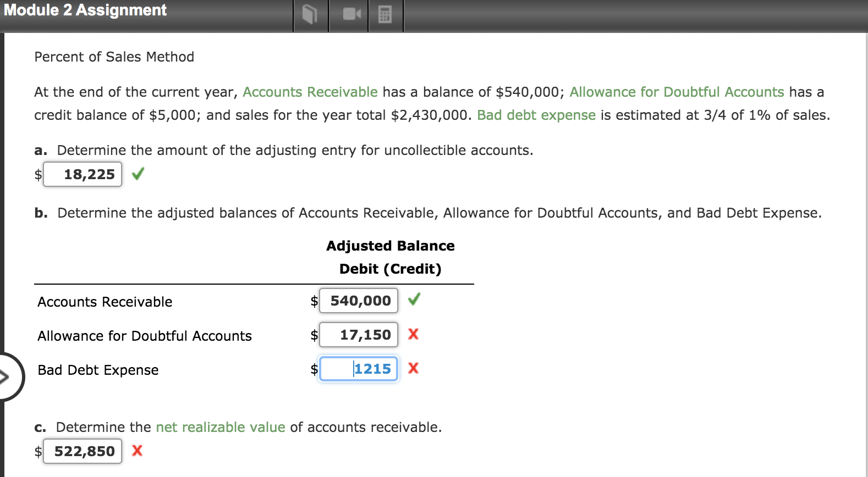Expand the left edge arrow panel

pyautogui.click(x=7, y=377)
